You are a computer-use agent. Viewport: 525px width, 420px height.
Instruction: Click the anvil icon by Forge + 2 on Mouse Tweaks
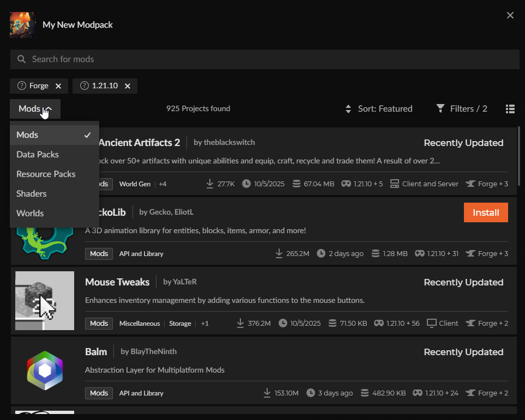pyautogui.click(x=470, y=323)
